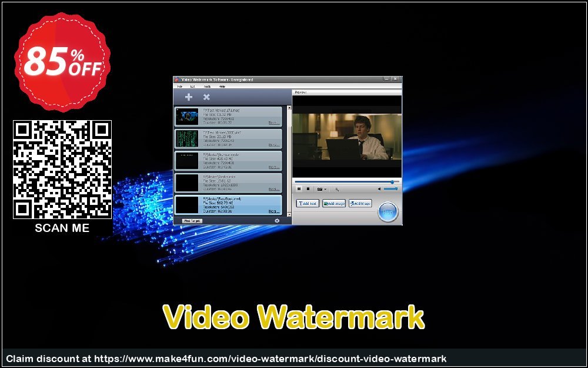Click the list scrollbar up arrow
The height and width of the screenshot is (368, 588).
[289, 108]
